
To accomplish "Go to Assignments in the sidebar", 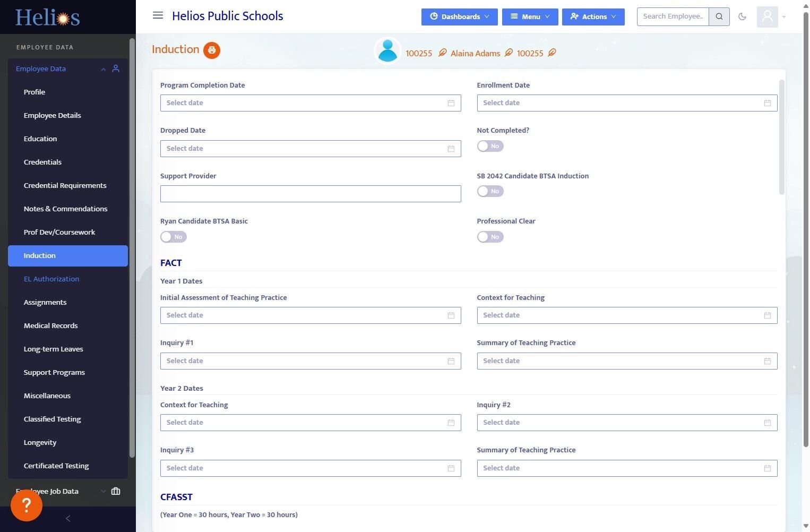I will (x=68, y=302).
